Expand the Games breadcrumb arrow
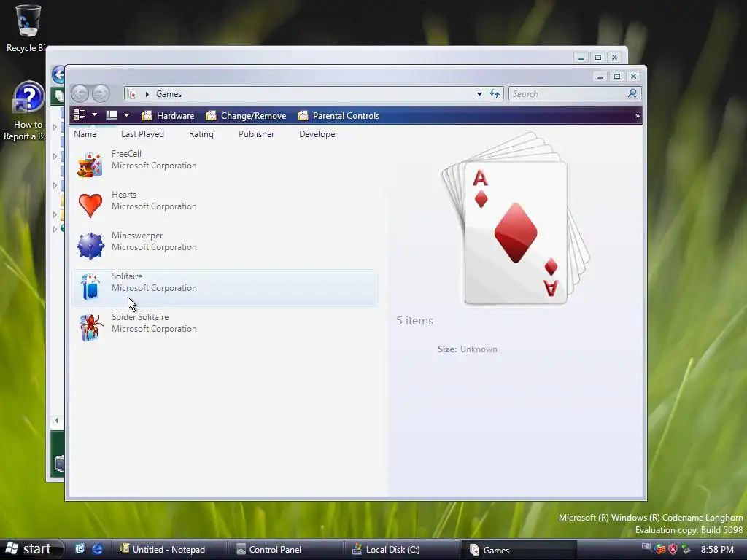 point(147,94)
